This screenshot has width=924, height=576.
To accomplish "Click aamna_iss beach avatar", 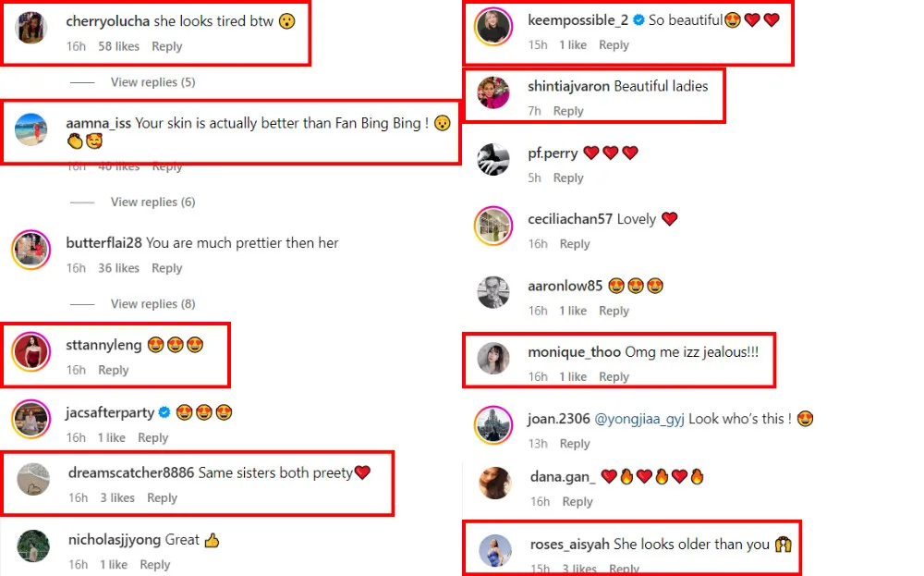I will pos(30,130).
